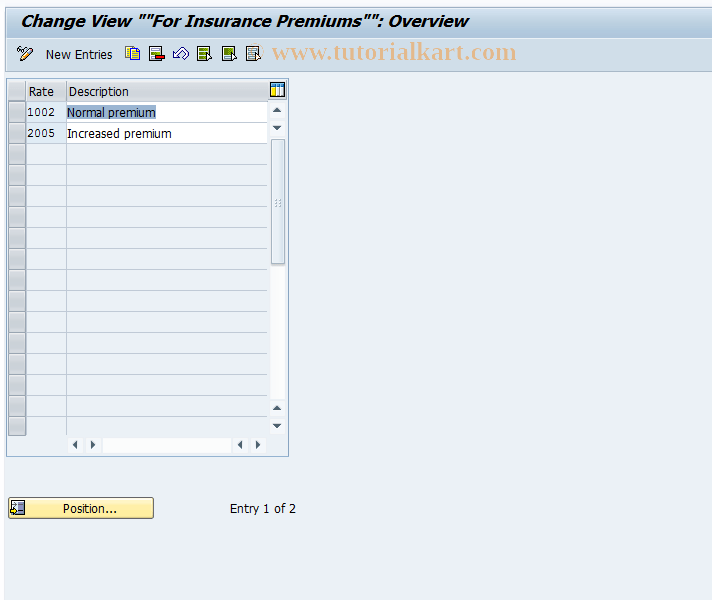Viewport: 712px width, 600px height.
Task: Click the top scroll-down arrow below it
Action: point(277,128)
